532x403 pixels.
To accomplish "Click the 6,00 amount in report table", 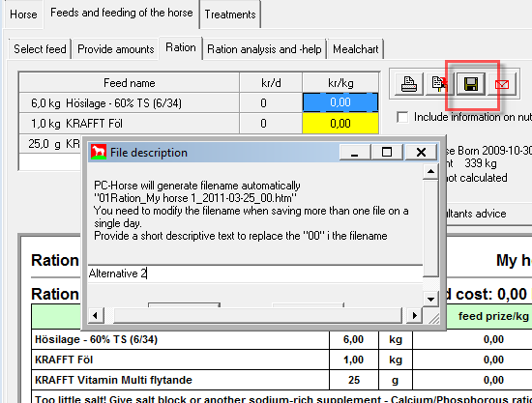I will tap(353, 339).
